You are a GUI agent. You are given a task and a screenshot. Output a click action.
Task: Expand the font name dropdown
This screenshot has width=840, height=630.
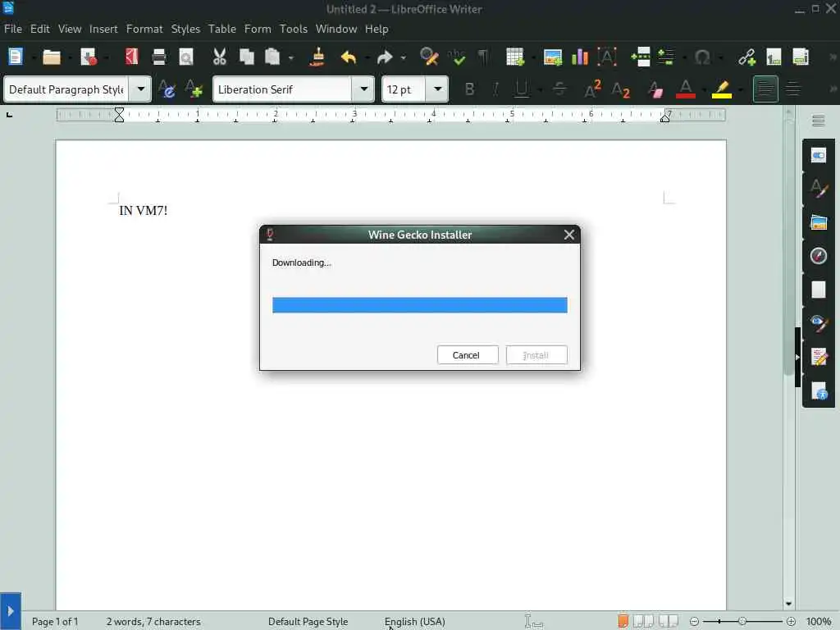click(363, 89)
